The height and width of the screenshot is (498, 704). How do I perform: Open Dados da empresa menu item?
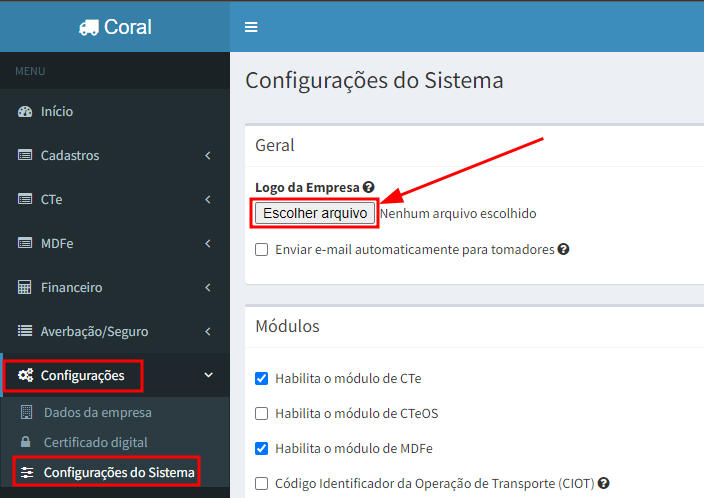(x=97, y=412)
